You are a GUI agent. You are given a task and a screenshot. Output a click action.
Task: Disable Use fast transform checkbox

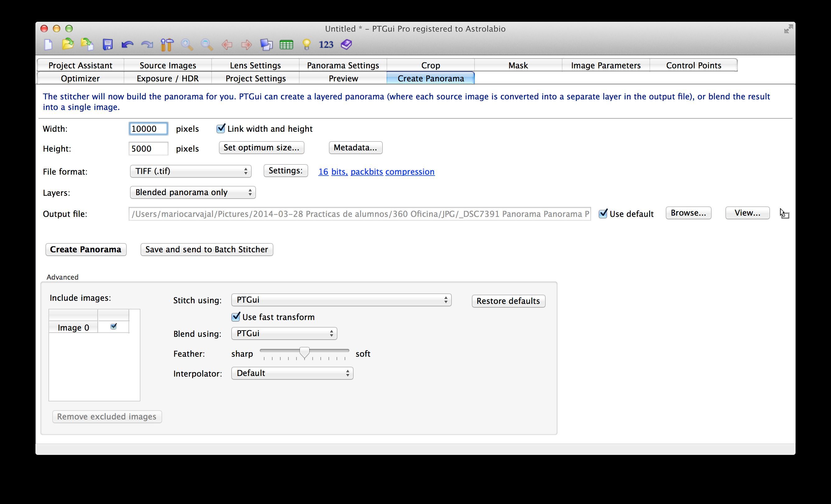[236, 317]
